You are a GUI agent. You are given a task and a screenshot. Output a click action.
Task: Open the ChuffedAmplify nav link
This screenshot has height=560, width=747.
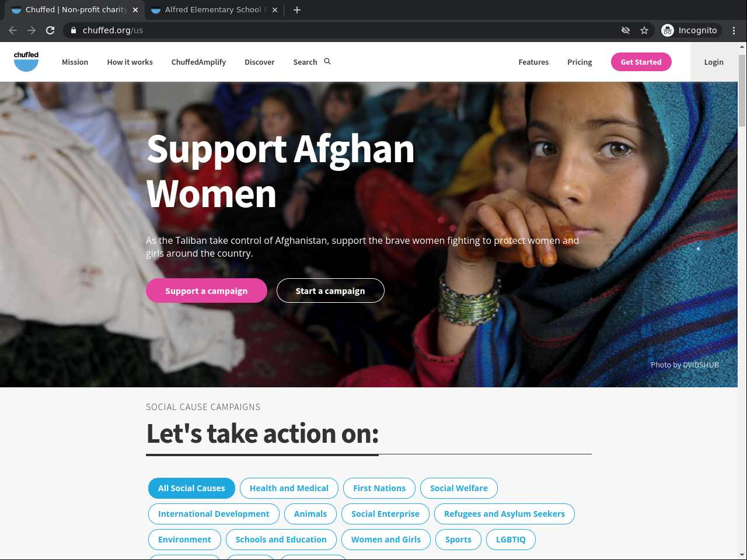[198, 62]
